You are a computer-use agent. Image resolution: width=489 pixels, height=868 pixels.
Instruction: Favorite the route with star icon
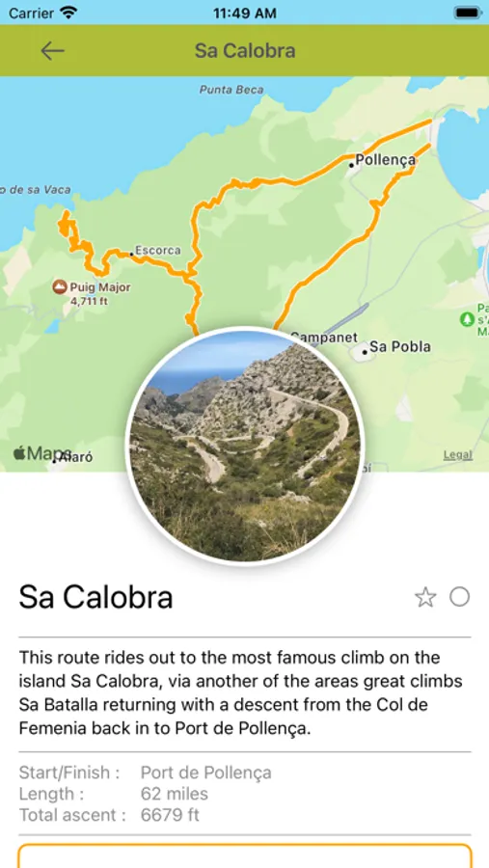[425, 597]
